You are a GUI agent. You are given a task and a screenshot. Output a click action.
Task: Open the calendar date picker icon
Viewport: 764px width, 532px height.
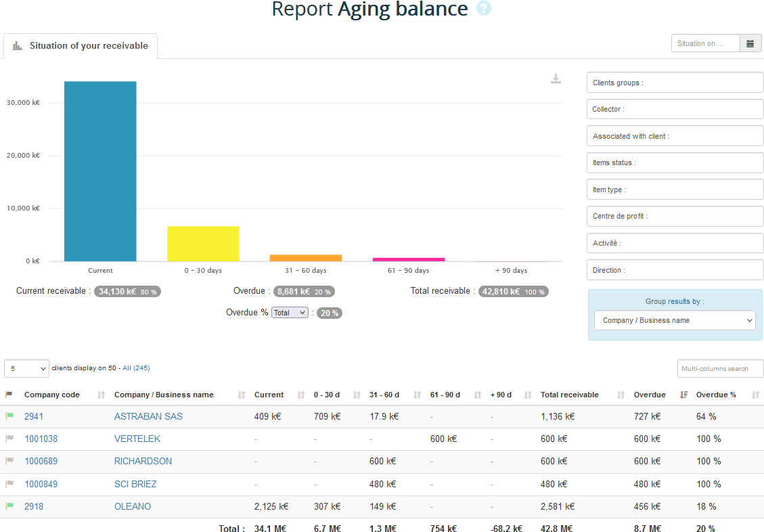tap(750, 43)
